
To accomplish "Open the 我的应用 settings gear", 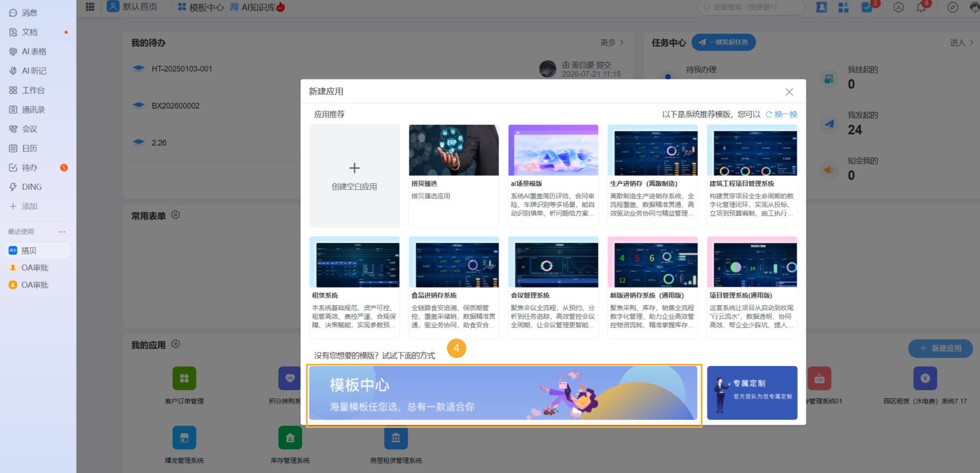I will (175, 344).
